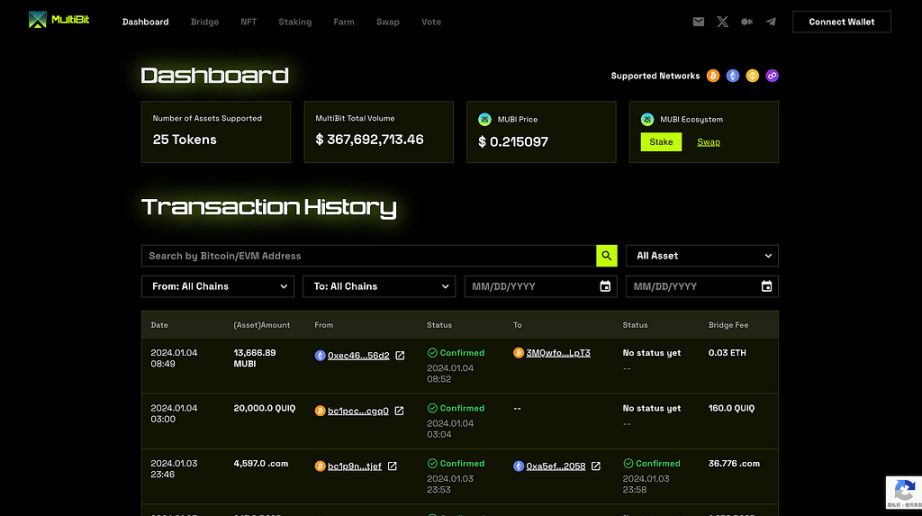
Task: Open address link 3MQwfo...LpT3
Action: point(558,353)
